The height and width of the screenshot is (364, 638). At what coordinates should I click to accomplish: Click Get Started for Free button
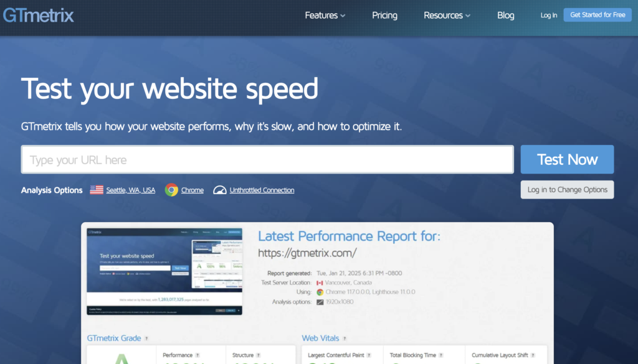[598, 15]
